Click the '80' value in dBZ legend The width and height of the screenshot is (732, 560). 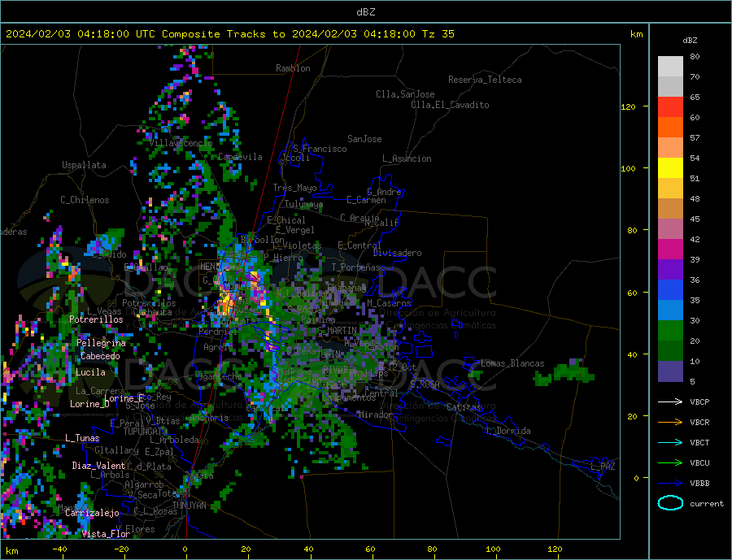click(695, 56)
